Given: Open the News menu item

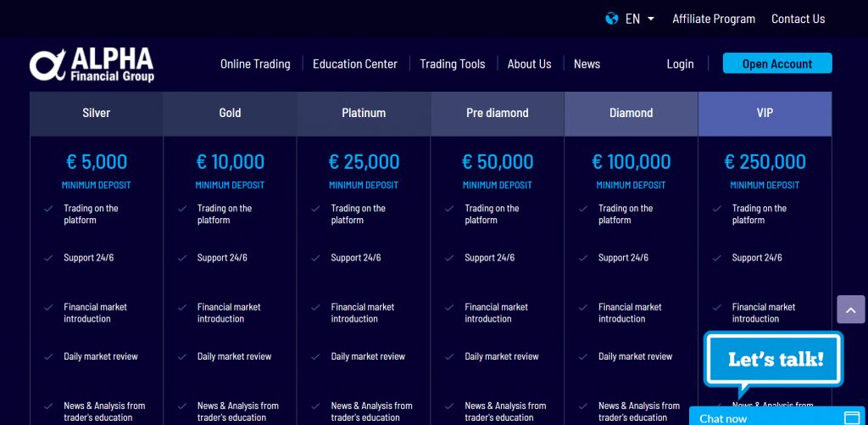Looking at the screenshot, I should pos(587,64).
